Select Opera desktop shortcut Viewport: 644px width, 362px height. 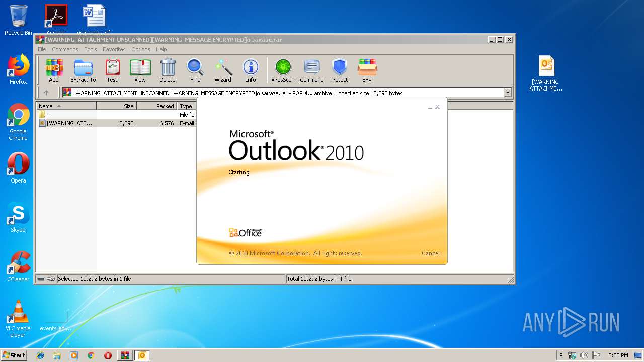click(18, 168)
